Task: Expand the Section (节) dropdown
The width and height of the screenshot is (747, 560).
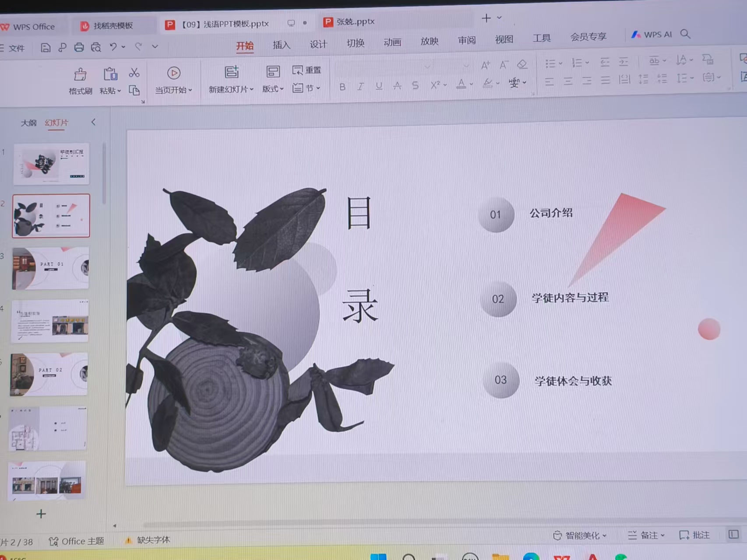Action: (307, 88)
